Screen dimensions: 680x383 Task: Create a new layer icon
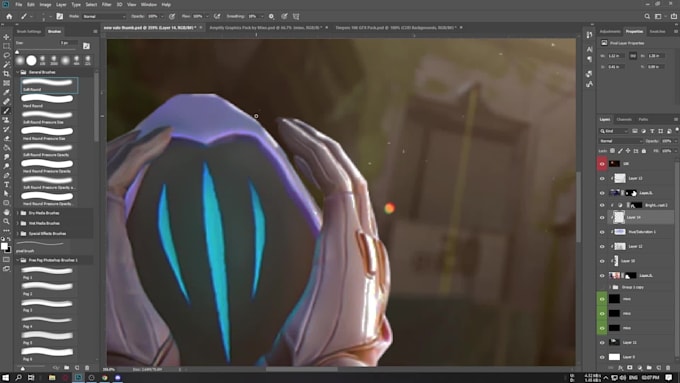pyautogui.click(x=658, y=368)
